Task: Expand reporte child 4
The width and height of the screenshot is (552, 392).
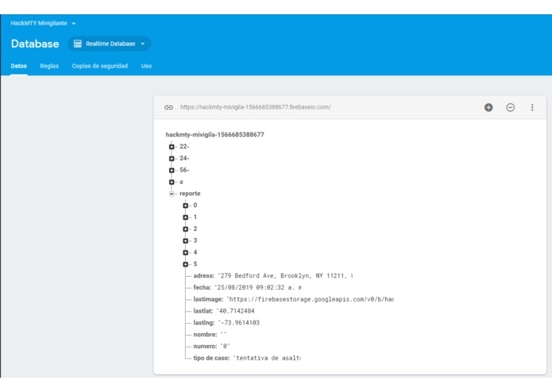Action: pos(186,252)
